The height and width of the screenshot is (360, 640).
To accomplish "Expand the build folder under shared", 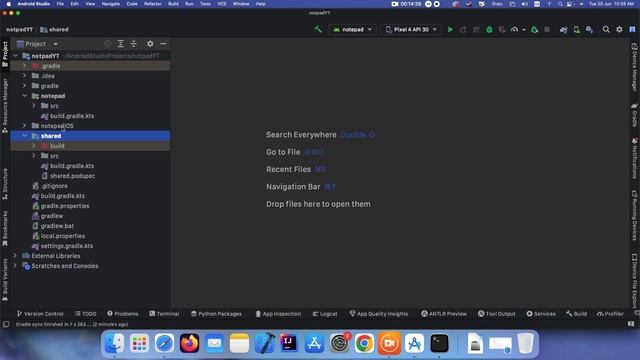I will click(34, 146).
